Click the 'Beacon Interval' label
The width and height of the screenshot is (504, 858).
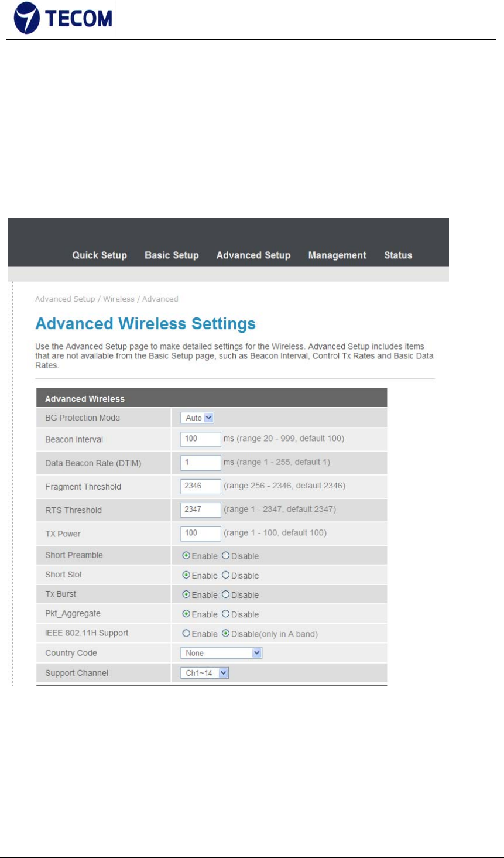pyautogui.click(x=74, y=439)
